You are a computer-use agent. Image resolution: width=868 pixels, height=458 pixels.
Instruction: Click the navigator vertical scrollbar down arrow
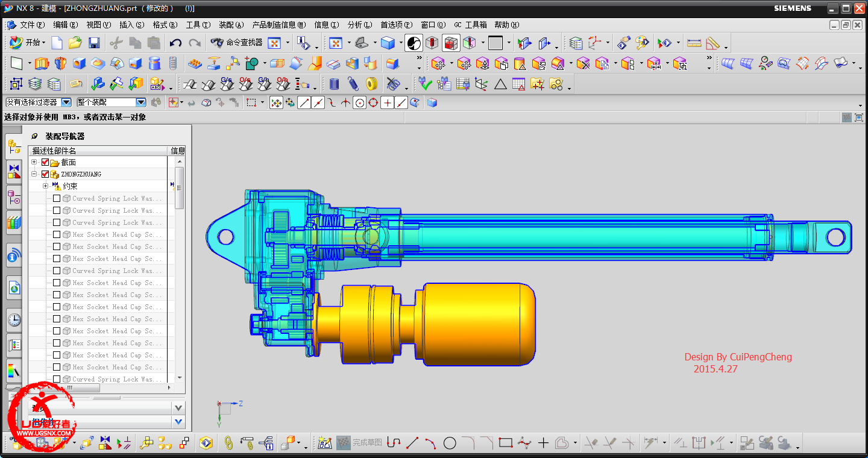[179, 378]
